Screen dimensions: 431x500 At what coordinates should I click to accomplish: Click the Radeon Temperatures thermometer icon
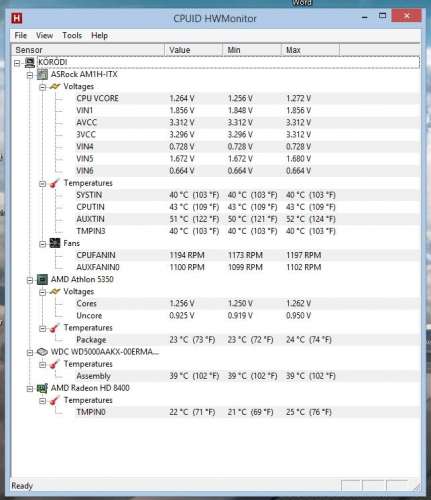[x=55, y=400]
